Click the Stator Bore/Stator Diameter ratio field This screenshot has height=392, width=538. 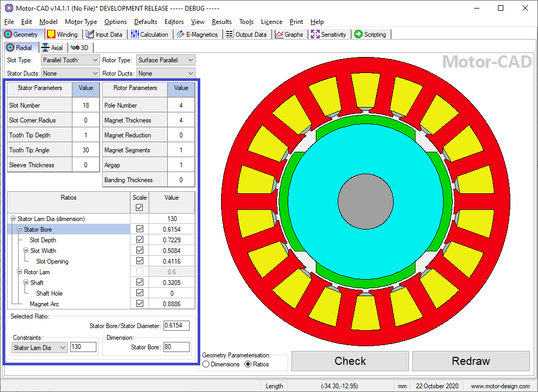point(176,325)
